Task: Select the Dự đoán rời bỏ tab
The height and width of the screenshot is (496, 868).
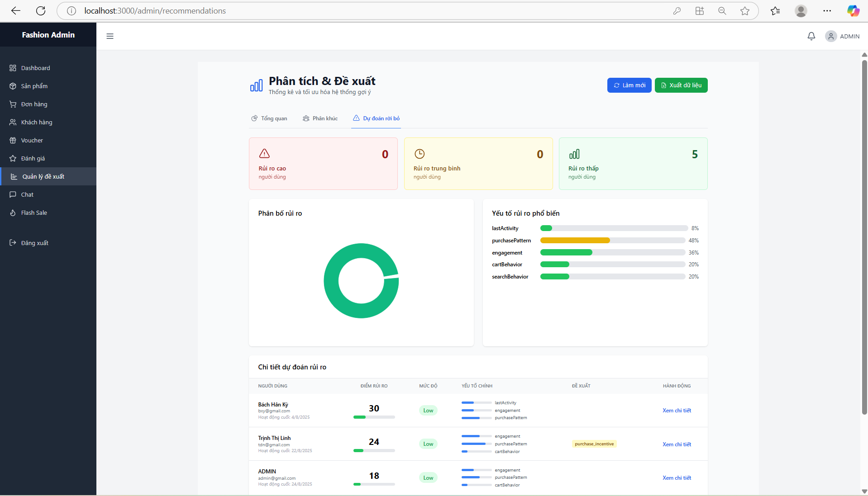Action: click(376, 118)
